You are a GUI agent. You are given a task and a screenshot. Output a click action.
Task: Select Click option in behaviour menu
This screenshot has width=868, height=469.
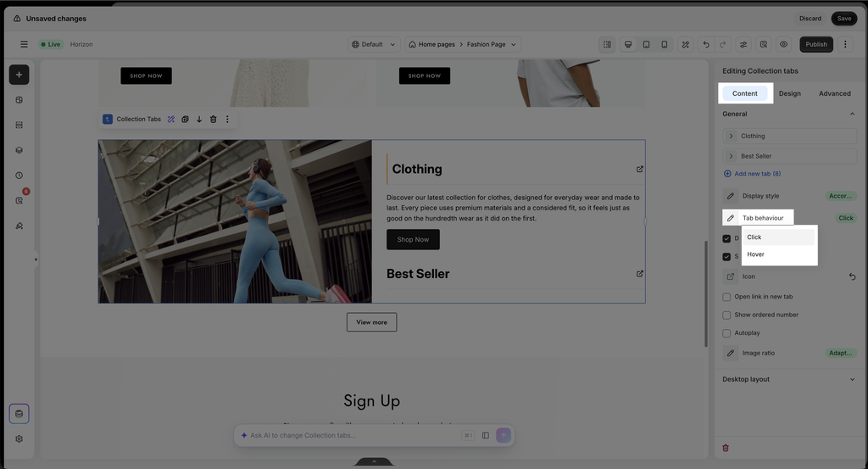pyautogui.click(x=779, y=237)
